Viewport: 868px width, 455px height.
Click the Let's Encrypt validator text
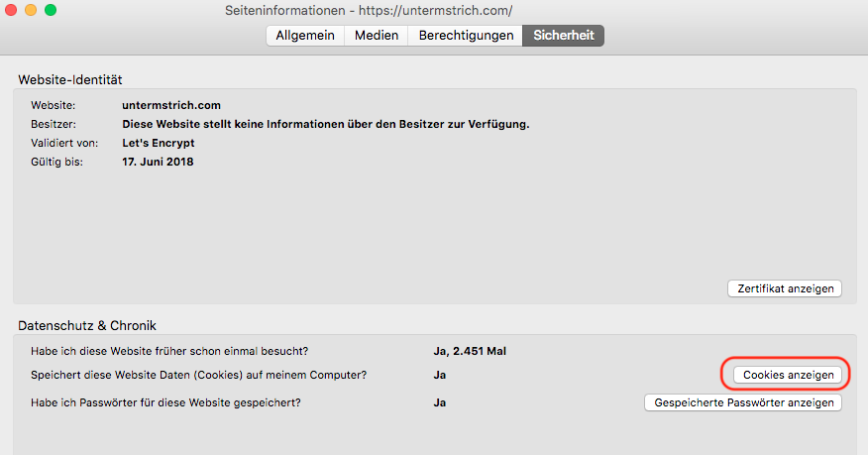pyautogui.click(x=158, y=143)
